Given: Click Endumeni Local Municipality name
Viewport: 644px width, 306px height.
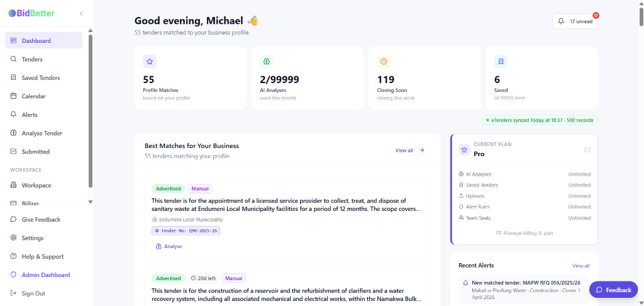Looking at the screenshot, I should 191,220.
